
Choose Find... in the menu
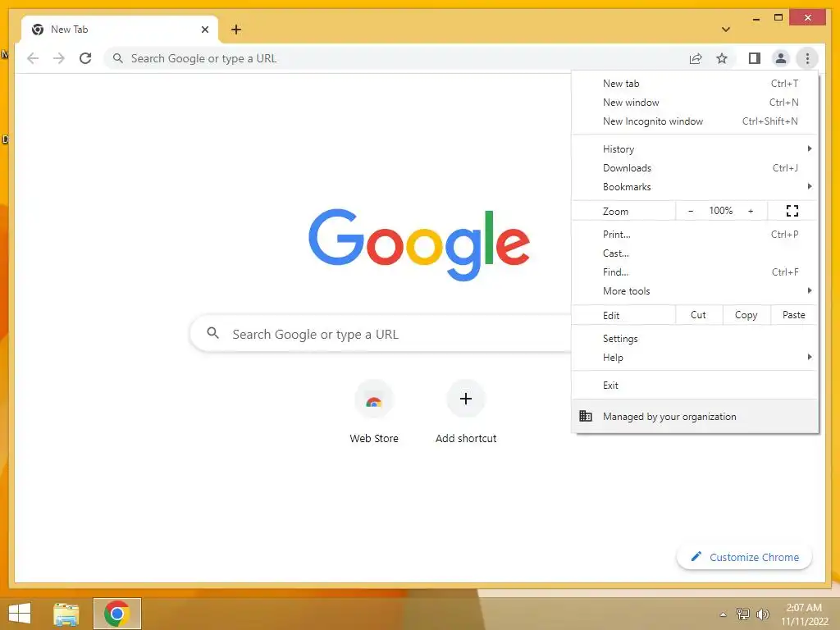pos(695,272)
